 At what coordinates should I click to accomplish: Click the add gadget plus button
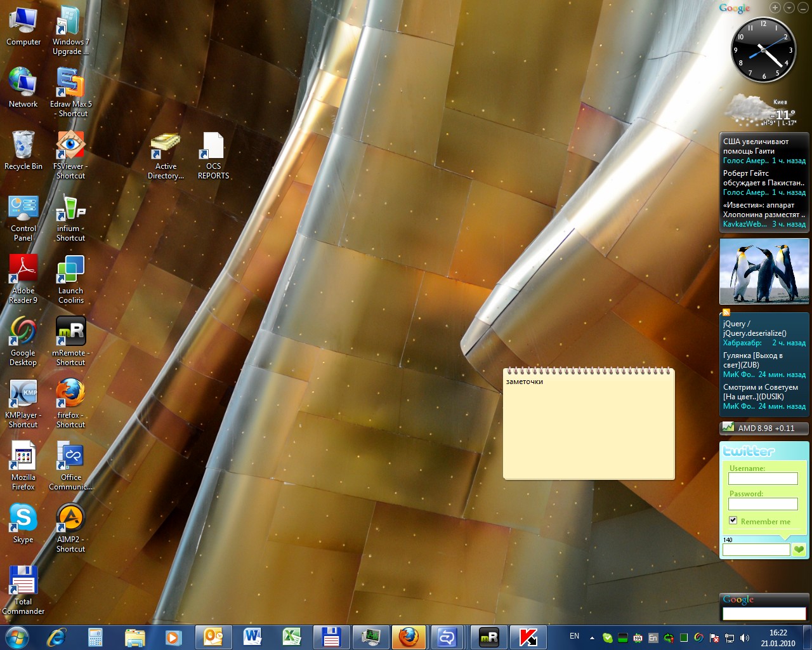(x=775, y=8)
